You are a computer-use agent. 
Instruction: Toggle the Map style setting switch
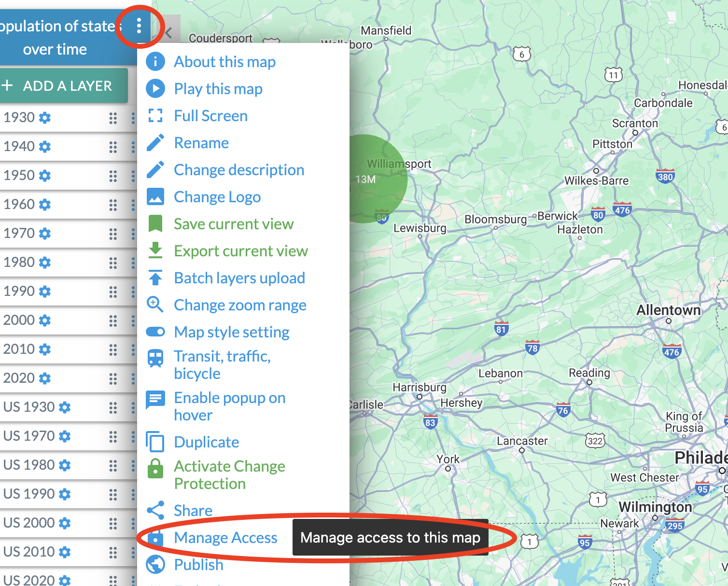click(155, 332)
